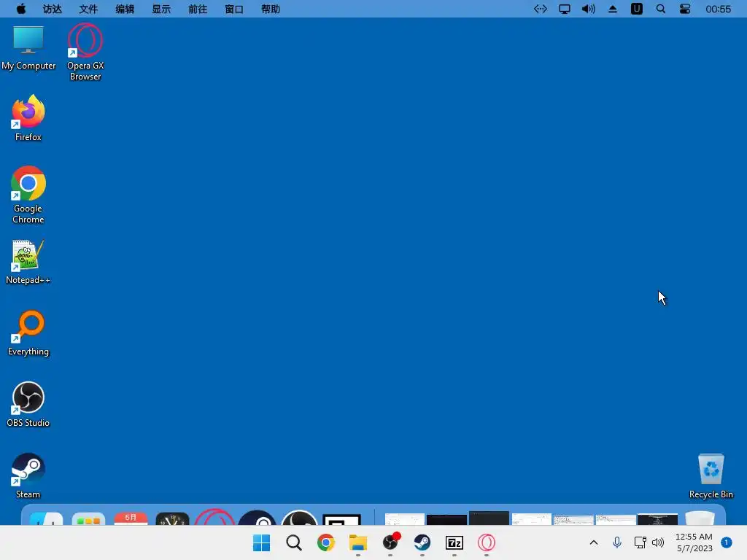Switch to Steam in the taskbar
Image resolution: width=747 pixels, height=560 pixels.
click(x=422, y=542)
